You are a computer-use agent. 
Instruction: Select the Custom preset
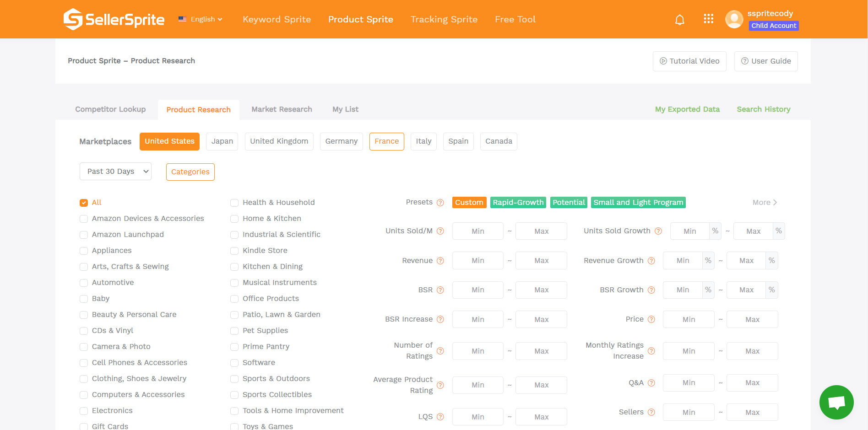pos(469,203)
